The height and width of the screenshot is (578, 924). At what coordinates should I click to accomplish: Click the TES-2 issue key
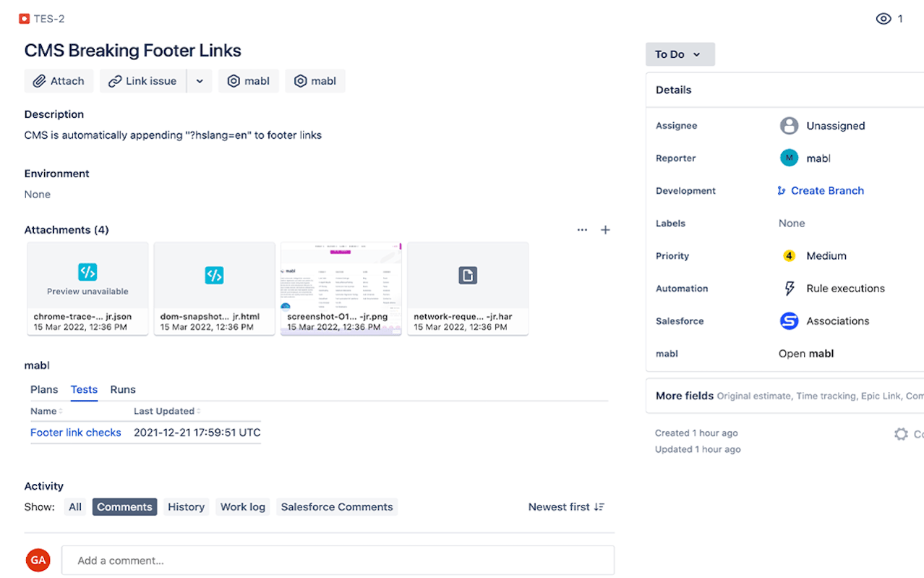(49, 19)
